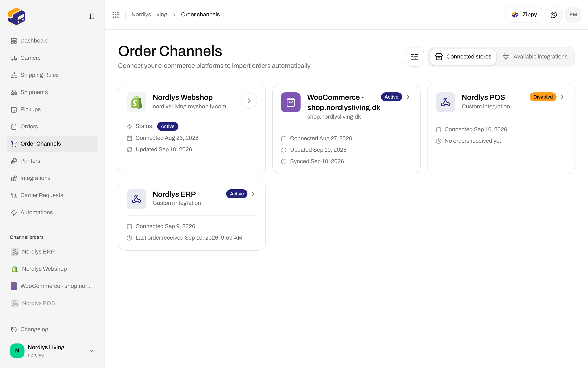
Task: Open the Dashboard page
Action: pyautogui.click(x=52, y=41)
